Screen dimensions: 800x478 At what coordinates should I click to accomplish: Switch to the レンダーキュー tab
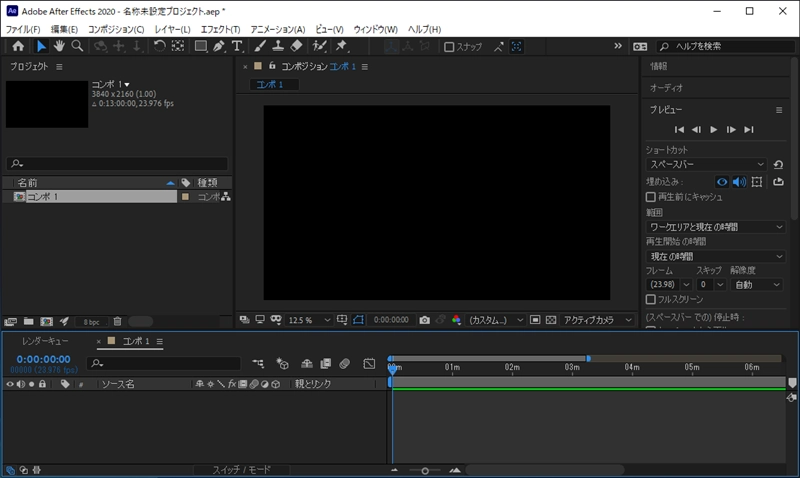tap(45, 341)
